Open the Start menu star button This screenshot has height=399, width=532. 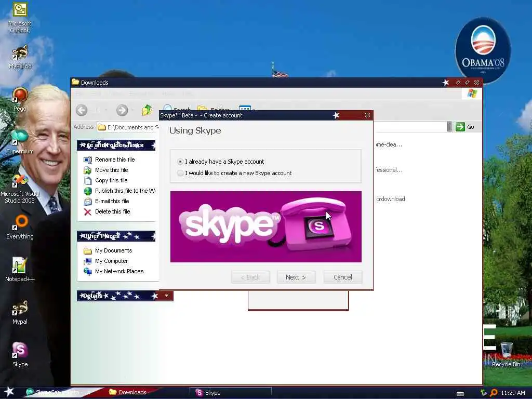(9, 392)
